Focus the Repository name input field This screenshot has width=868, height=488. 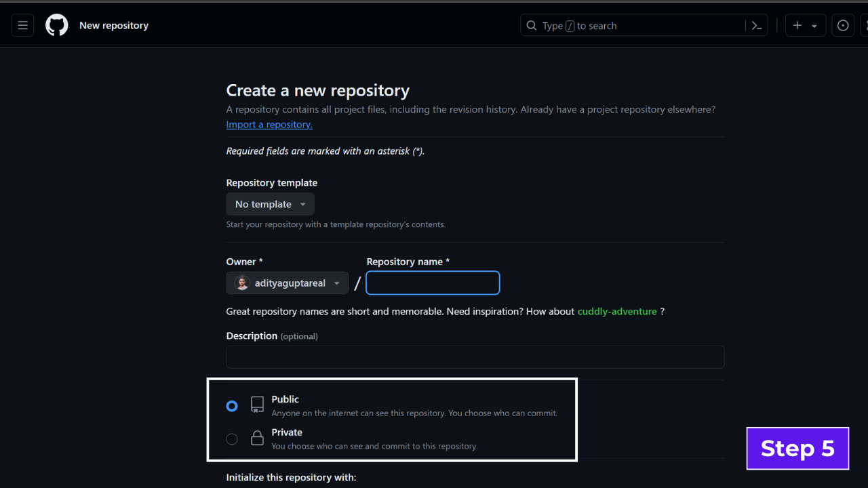(433, 283)
